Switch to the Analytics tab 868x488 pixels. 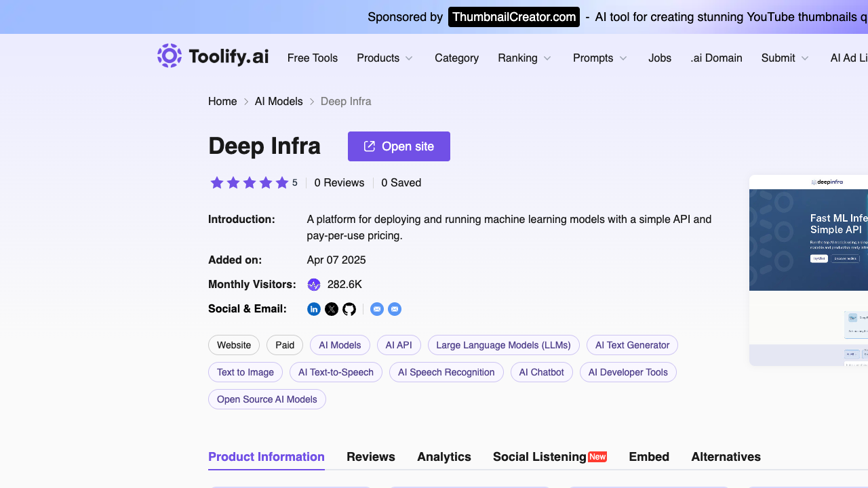(x=444, y=457)
